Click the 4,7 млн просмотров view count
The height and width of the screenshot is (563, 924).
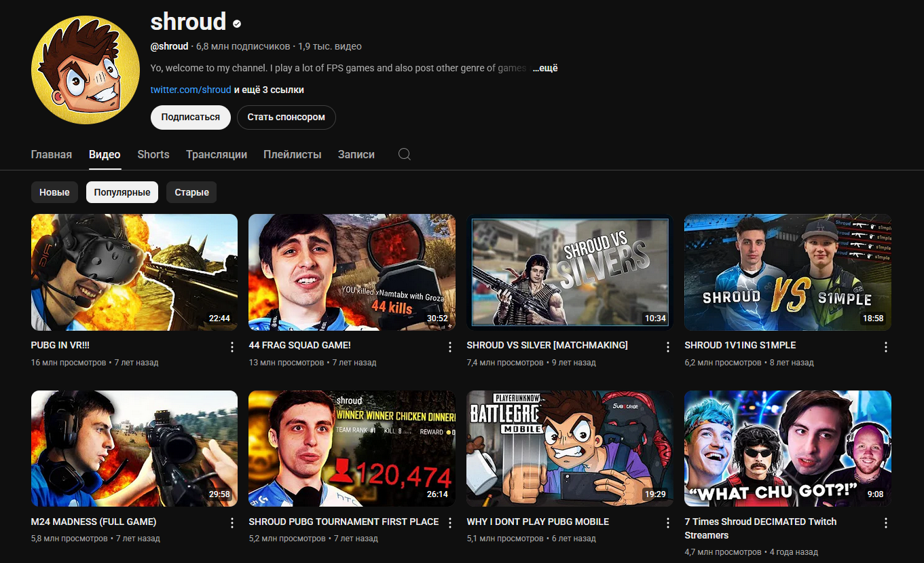[x=723, y=552]
